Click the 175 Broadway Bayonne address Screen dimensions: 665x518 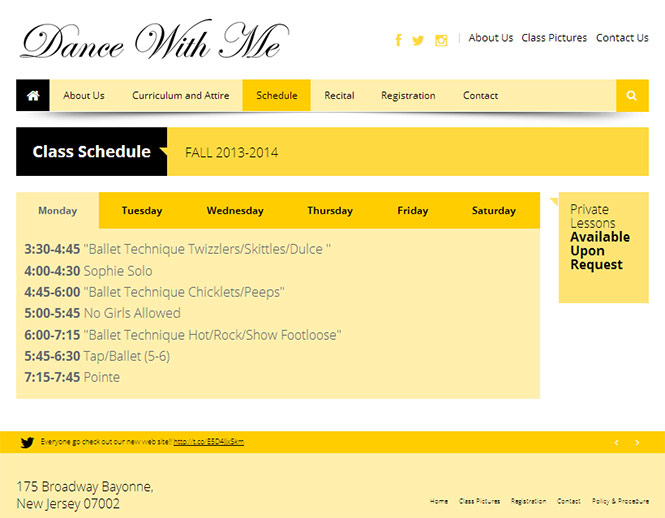(85, 495)
